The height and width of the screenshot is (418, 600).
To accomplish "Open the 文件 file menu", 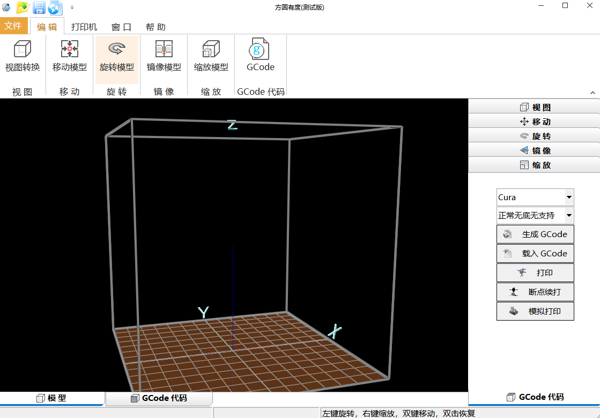I will click(x=14, y=26).
